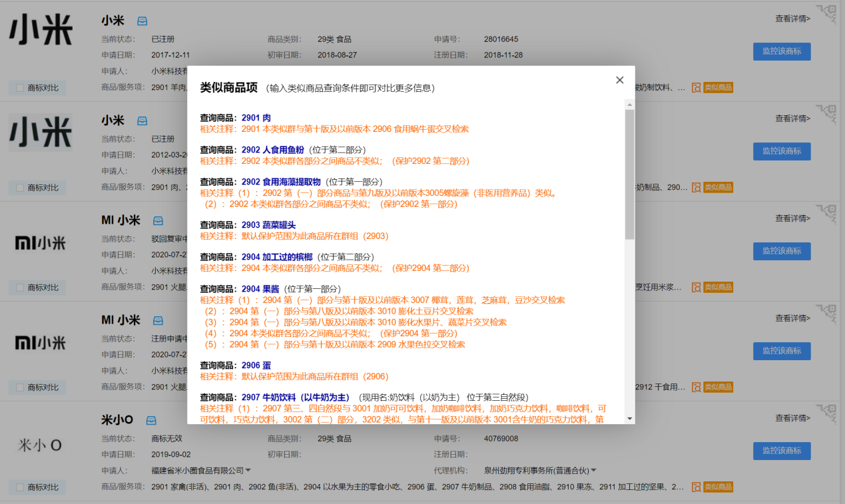The image size is (845, 504).
Task: Click 监控该商标 for 小米 number 28016645
Action: pyautogui.click(x=782, y=51)
